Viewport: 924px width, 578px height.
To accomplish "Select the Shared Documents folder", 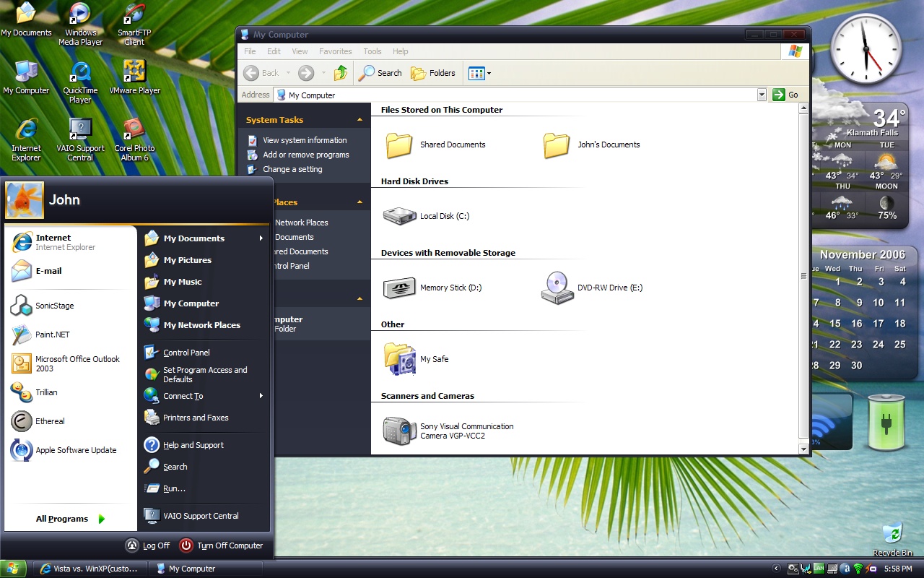I will [x=435, y=144].
